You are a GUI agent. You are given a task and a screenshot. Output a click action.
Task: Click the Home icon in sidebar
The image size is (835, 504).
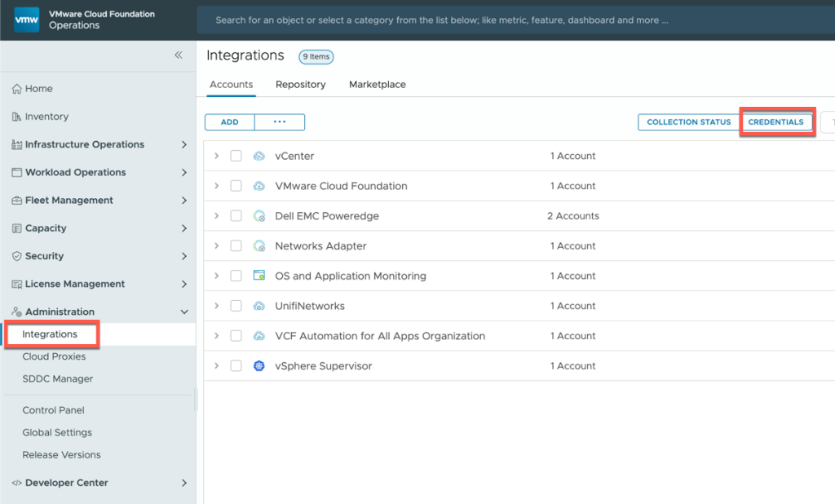(16, 89)
